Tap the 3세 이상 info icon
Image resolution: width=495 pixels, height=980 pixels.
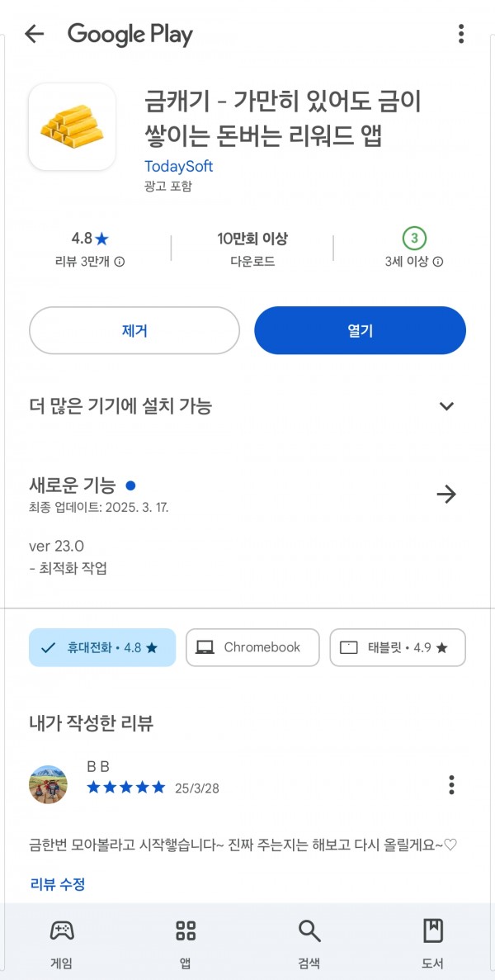click(x=438, y=262)
